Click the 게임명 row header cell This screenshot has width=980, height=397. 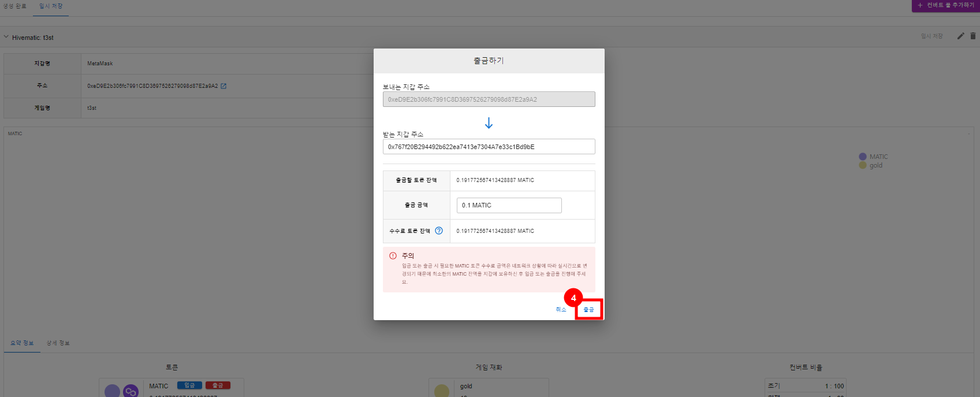coord(42,108)
